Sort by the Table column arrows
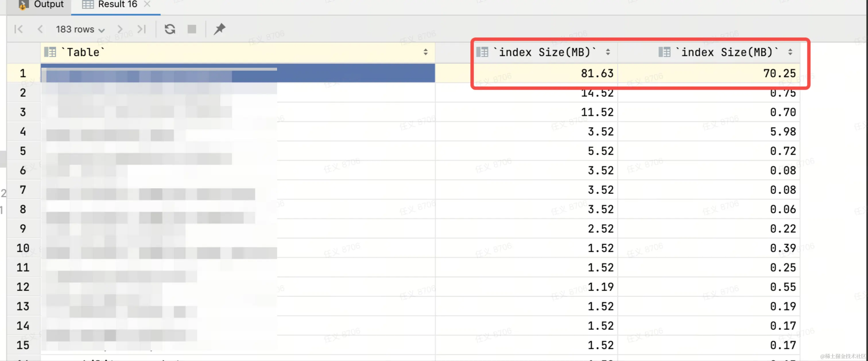 [426, 52]
